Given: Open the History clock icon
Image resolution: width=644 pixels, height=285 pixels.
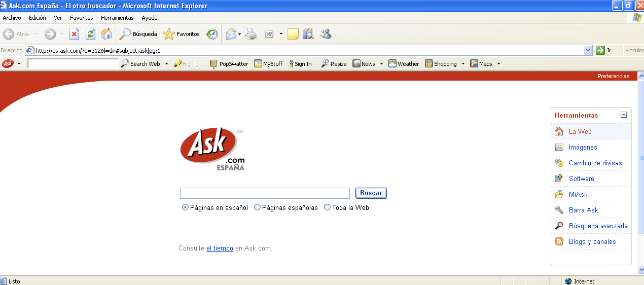Looking at the screenshot, I should [x=212, y=34].
